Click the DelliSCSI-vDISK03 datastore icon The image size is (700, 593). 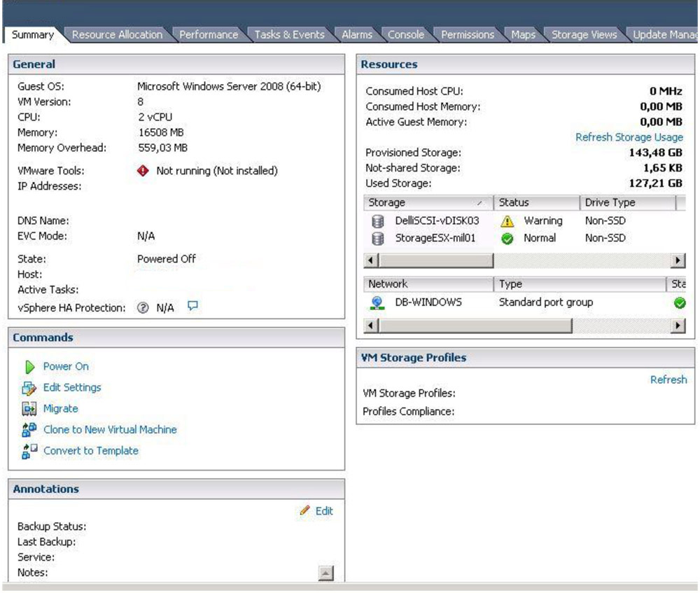coord(378,221)
